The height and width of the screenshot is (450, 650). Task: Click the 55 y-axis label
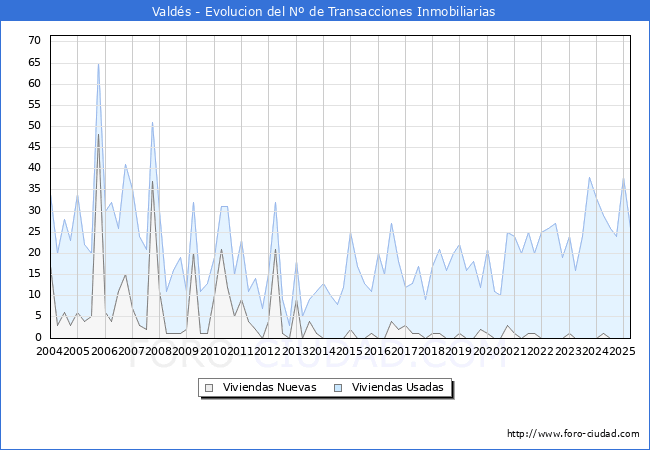click(34, 105)
